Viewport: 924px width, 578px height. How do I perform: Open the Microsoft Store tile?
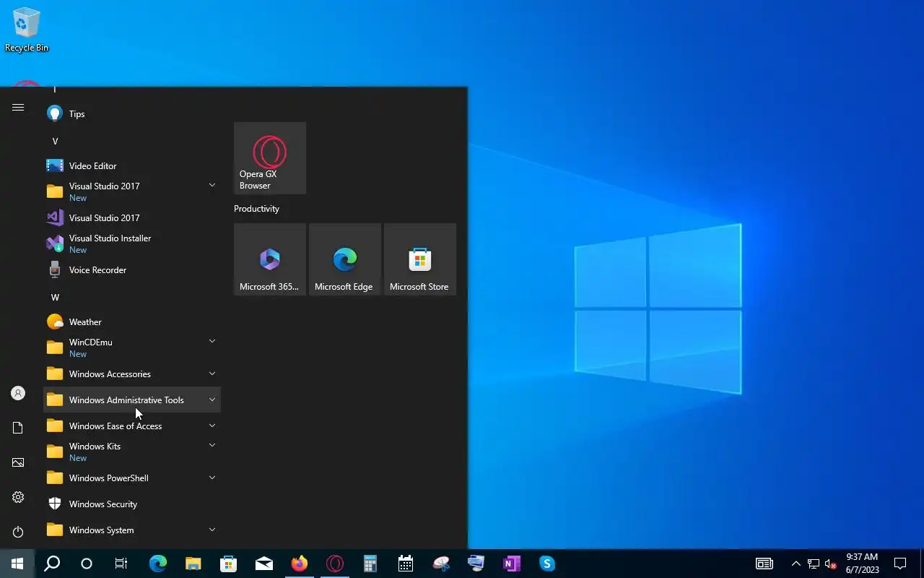(x=420, y=259)
